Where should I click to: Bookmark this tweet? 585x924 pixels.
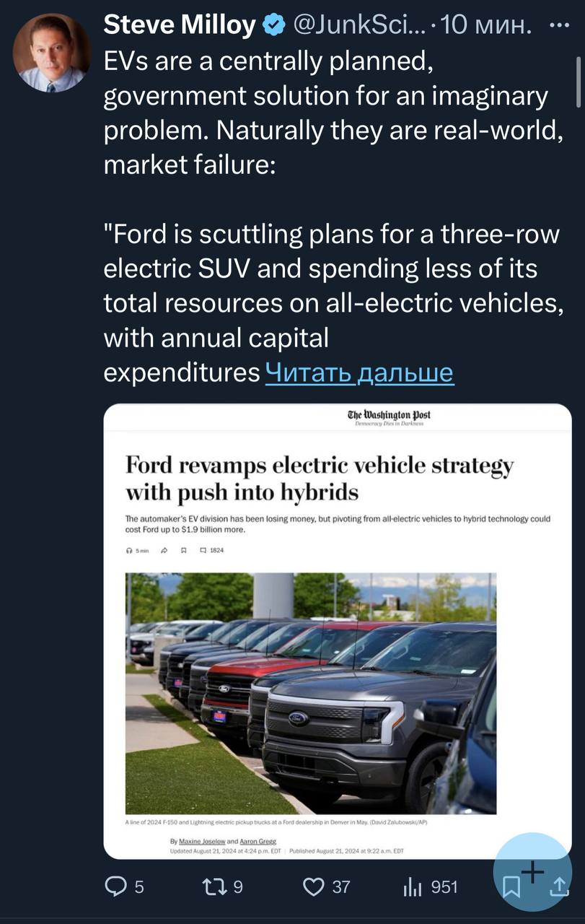pyautogui.click(x=511, y=886)
